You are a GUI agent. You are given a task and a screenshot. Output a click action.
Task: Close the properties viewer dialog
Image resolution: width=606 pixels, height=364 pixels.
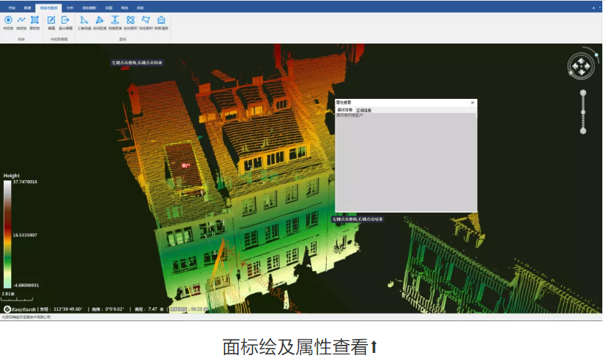(472, 103)
